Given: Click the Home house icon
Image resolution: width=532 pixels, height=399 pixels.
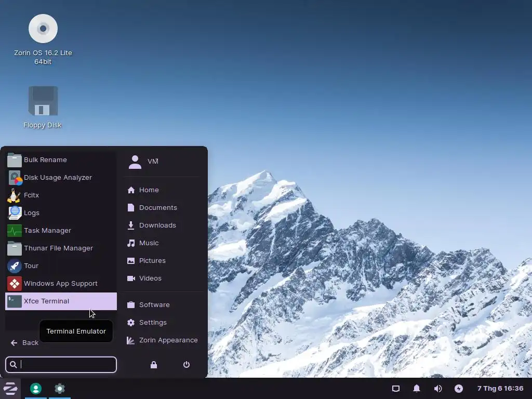Looking at the screenshot, I should point(131,190).
